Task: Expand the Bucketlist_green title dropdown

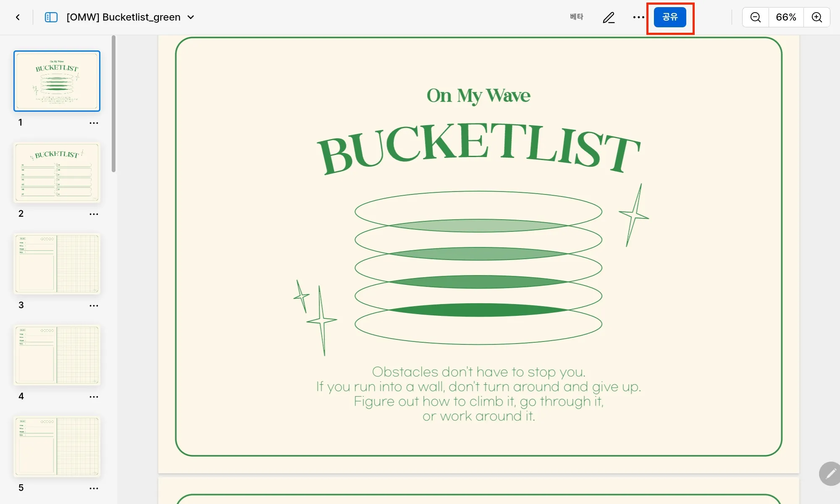Action: tap(191, 17)
